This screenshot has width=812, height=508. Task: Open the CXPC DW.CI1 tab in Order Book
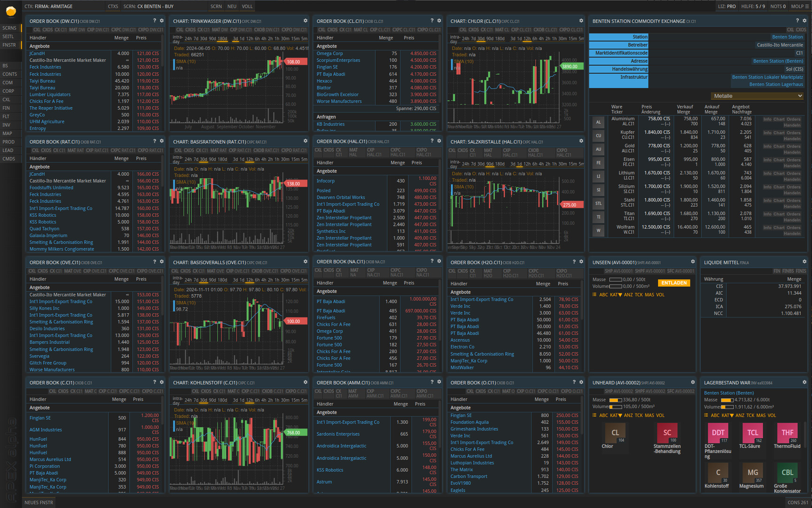[x=123, y=30]
